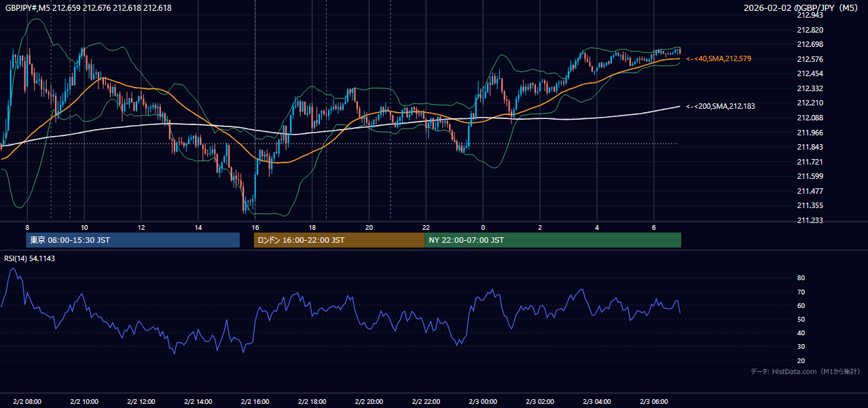Screen dimensions: 868x408
Task: Click price axis label 212.943
Action: tap(810, 15)
